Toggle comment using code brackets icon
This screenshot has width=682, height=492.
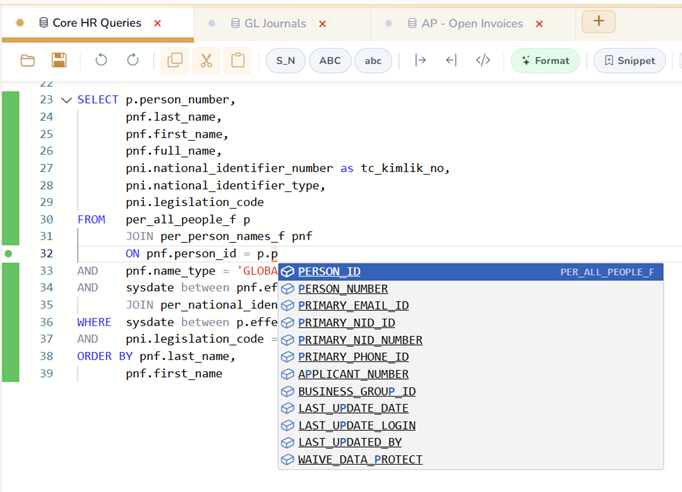click(483, 60)
